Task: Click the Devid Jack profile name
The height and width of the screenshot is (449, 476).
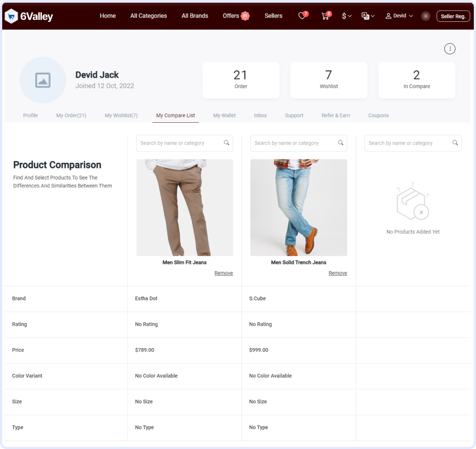Action: point(97,75)
